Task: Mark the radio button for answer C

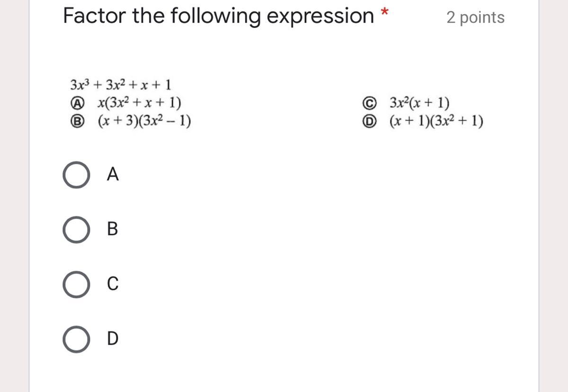Action: tap(76, 284)
